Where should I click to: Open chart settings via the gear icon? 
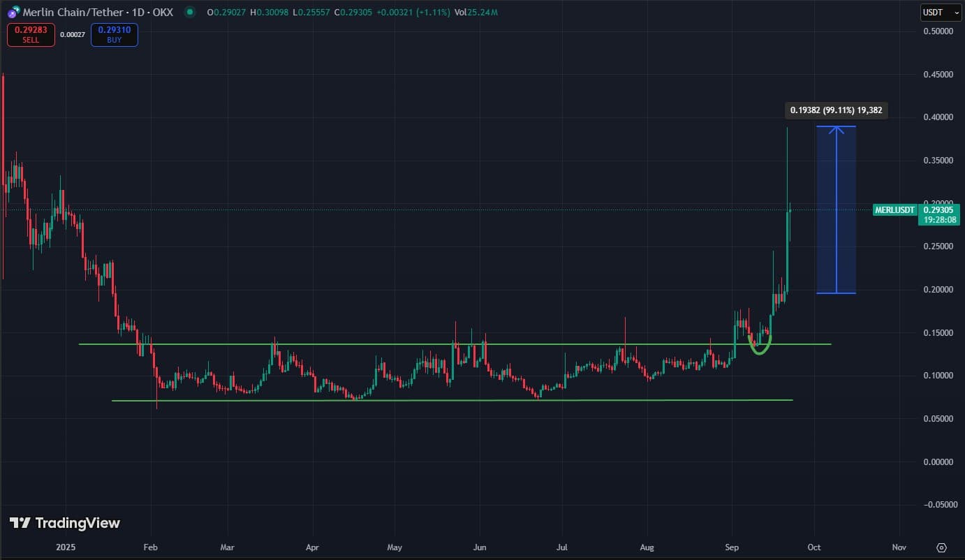(x=941, y=548)
